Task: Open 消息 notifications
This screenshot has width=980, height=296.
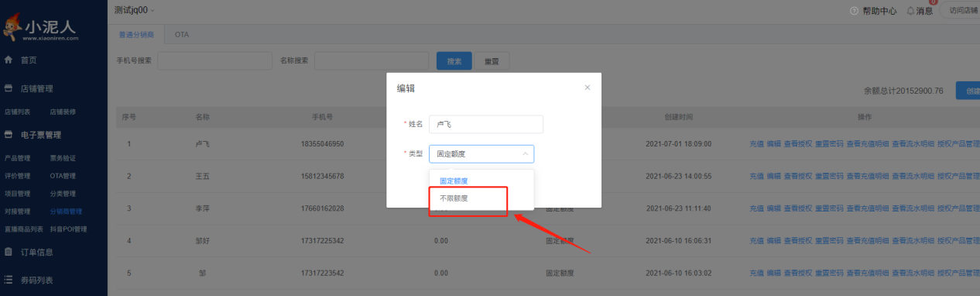Action: tap(924, 11)
